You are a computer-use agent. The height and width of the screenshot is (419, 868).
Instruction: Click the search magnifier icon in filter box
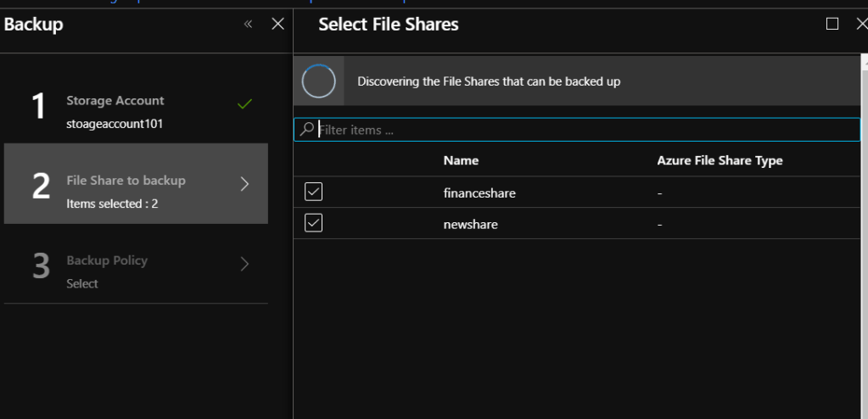pos(307,130)
